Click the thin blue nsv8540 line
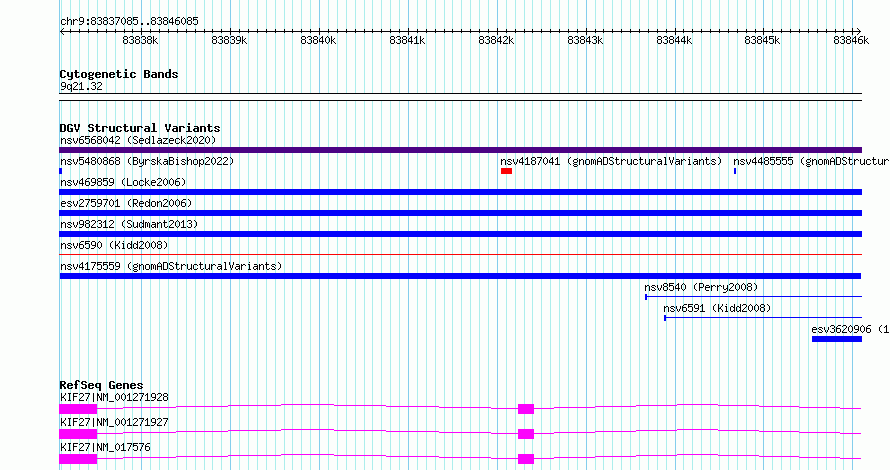The image size is (890, 470). point(753,296)
